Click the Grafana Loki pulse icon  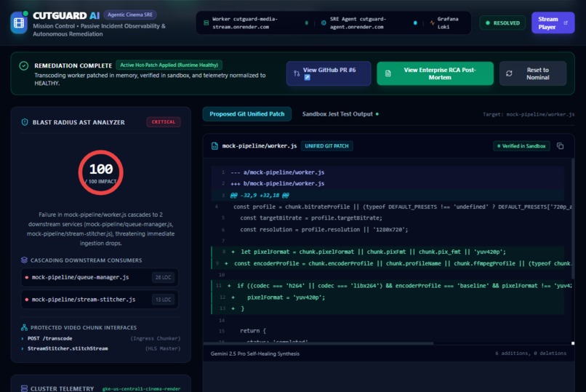[433, 23]
